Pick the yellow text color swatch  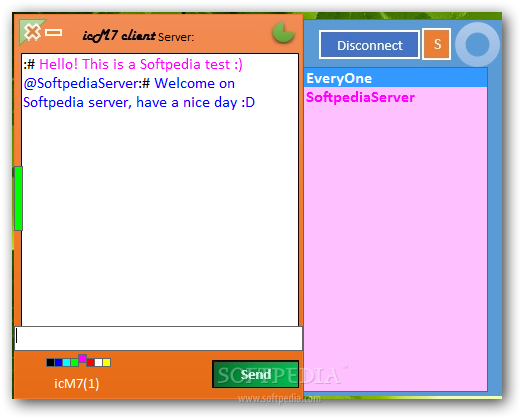tap(106, 362)
